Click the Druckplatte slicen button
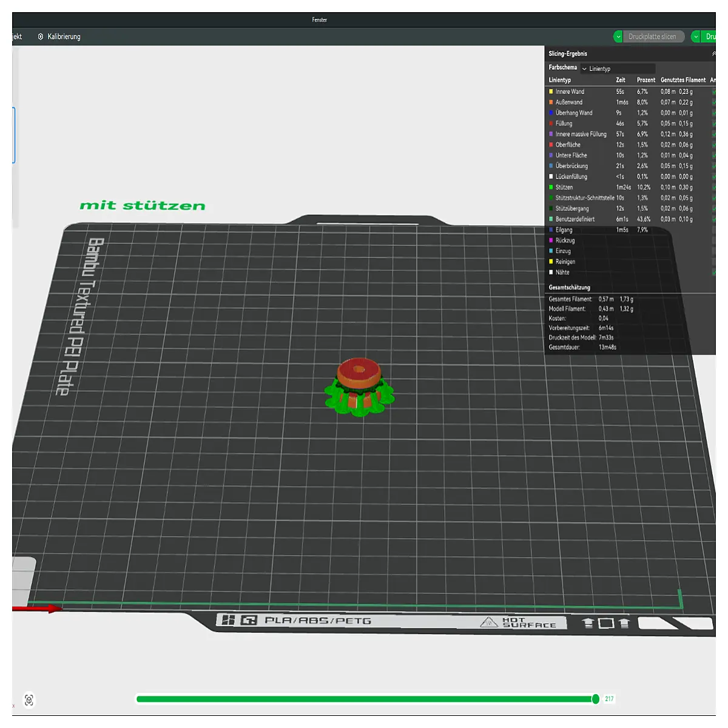Image resolution: width=728 pixels, height=728 pixels. (x=654, y=36)
